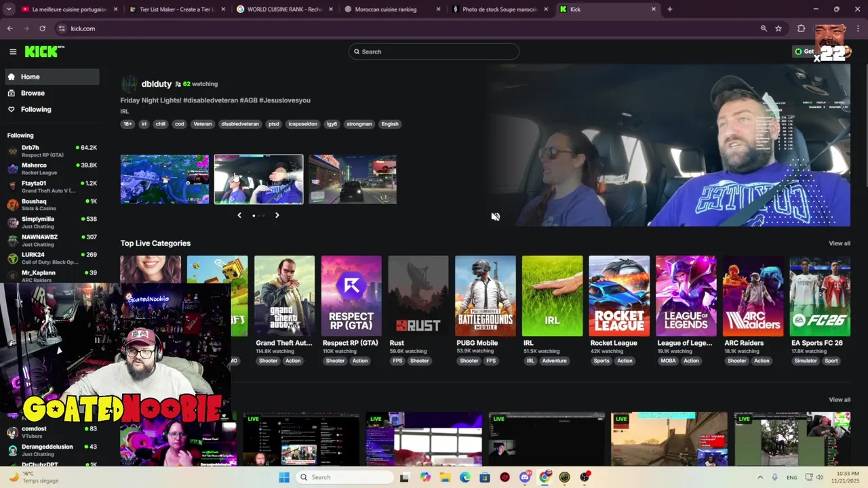This screenshot has height=488, width=868.
Task: Open the Kick hamburger sidebar menu
Action: click(x=13, y=52)
